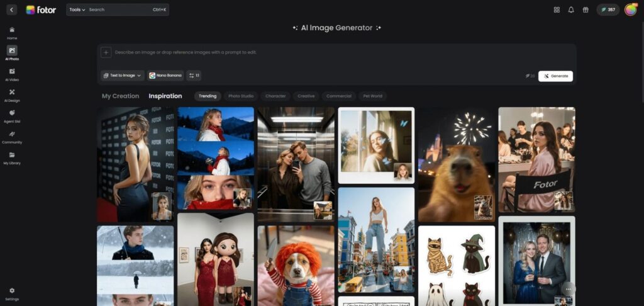
Task: Click the more options floating button
Action: pos(568,289)
